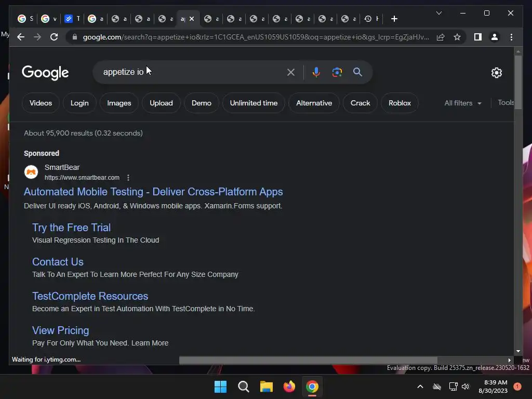Search by image with Google Lens icon
The width and height of the screenshot is (532, 399).
click(x=337, y=72)
